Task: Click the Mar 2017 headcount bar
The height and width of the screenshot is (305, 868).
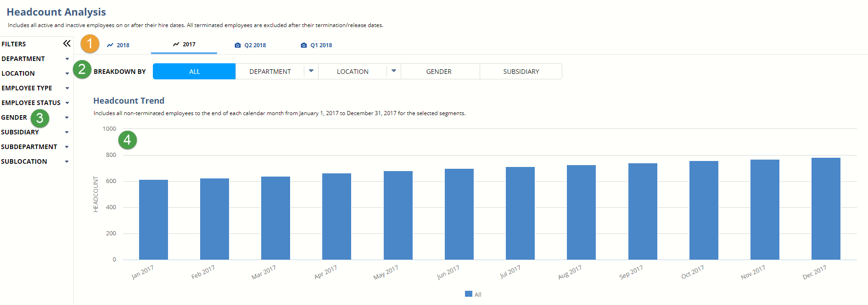Action: coord(275,218)
